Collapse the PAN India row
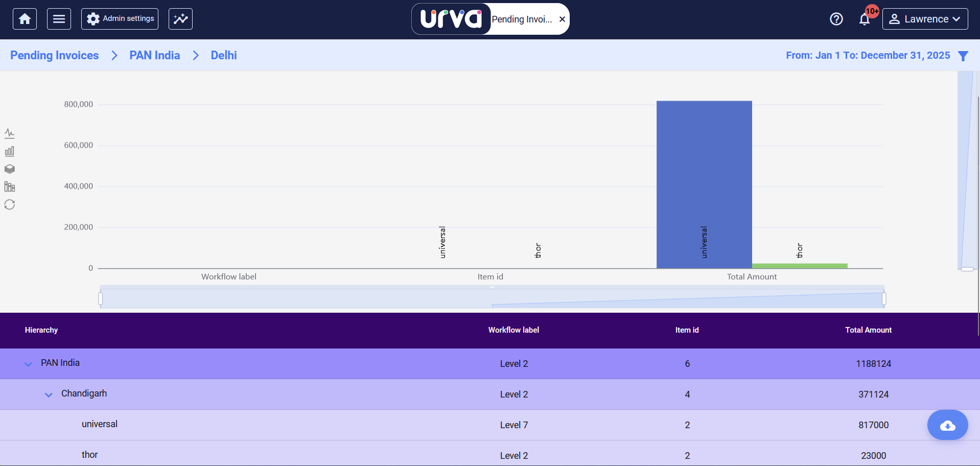980x466 pixels. click(x=29, y=364)
